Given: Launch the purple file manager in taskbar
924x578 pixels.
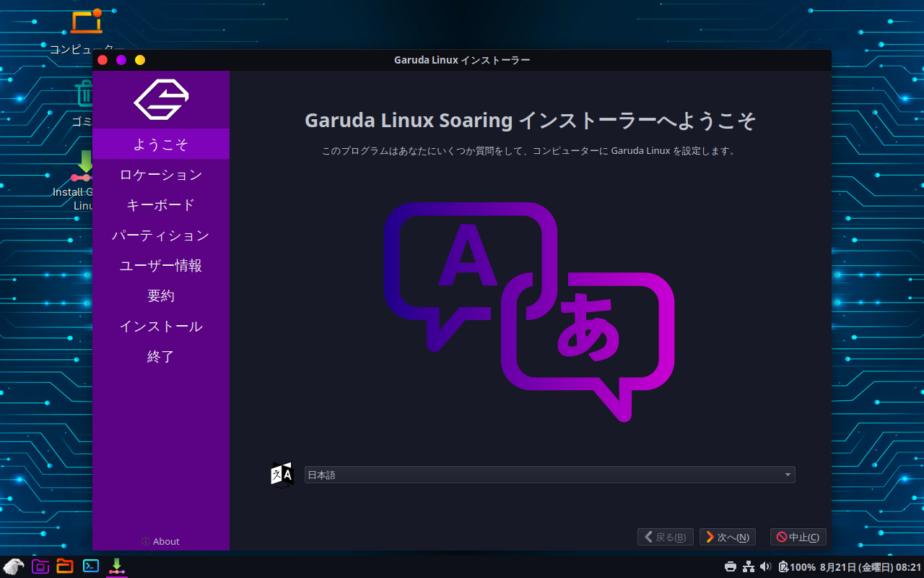Looking at the screenshot, I should tap(40, 566).
